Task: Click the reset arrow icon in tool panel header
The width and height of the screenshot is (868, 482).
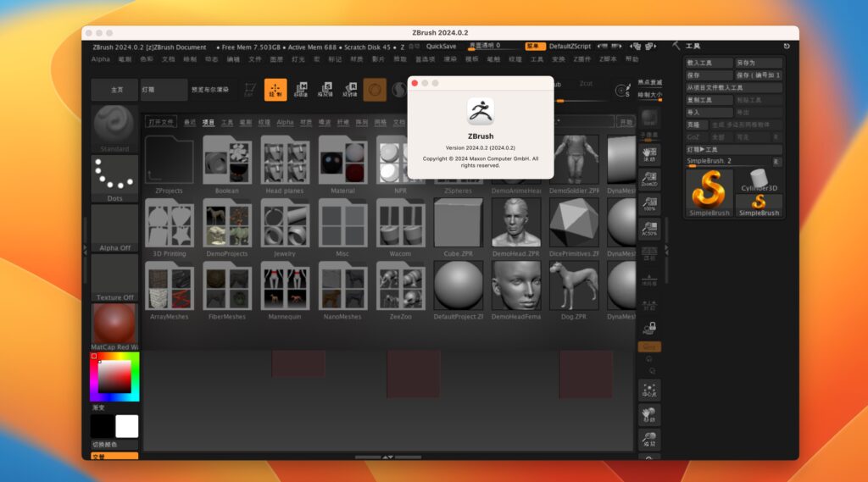Action: click(x=787, y=46)
